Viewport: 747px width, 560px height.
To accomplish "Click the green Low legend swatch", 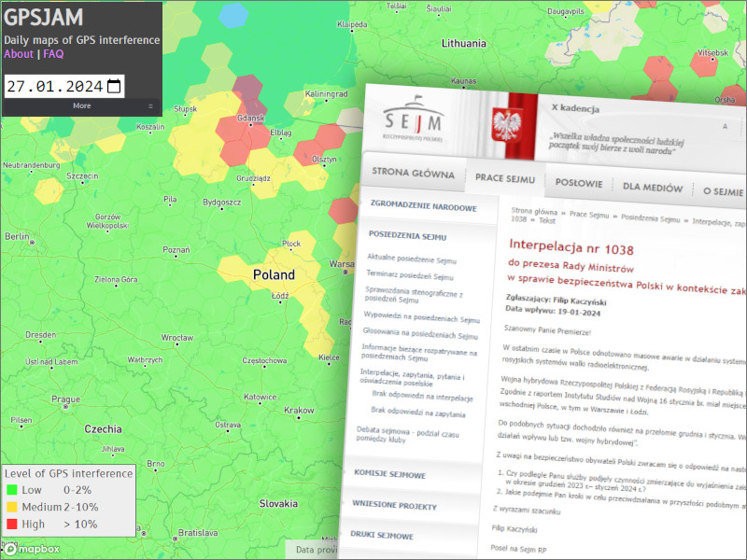I will pos(12,489).
